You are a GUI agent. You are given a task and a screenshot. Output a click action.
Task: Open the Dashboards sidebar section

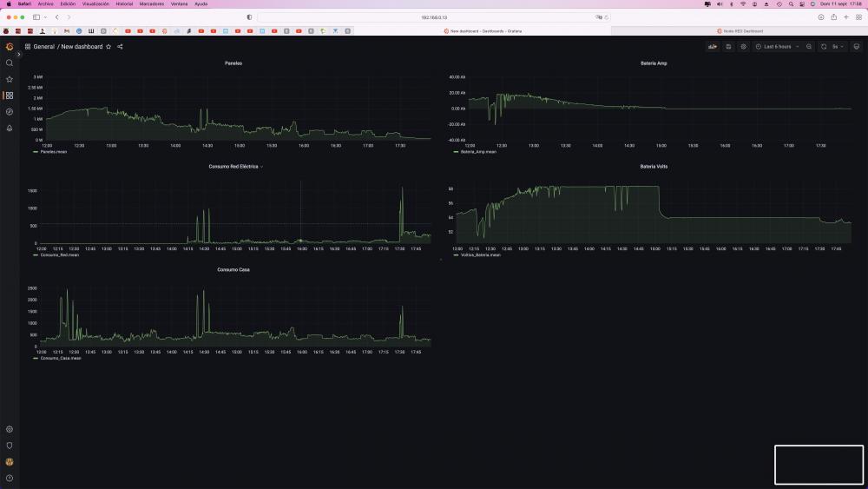point(10,96)
